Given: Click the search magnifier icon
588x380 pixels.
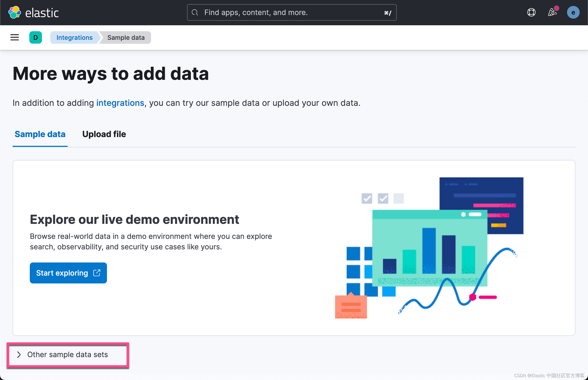Looking at the screenshot, I should (x=195, y=12).
